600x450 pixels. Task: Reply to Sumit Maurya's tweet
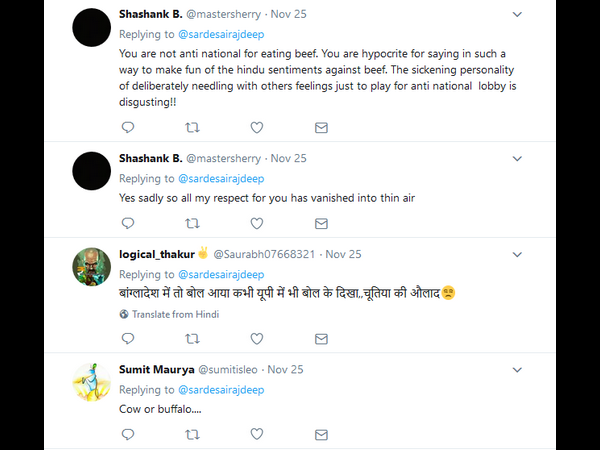[127, 434]
